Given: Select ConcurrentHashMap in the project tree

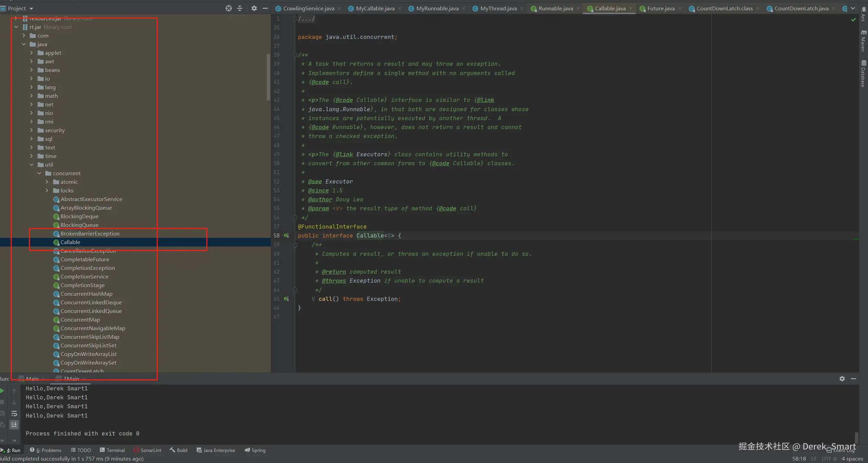Looking at the screenshot, I should [86, 294].
